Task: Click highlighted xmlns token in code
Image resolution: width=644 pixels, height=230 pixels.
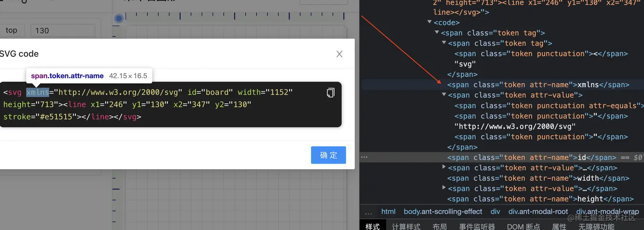Action: (37, 92)
